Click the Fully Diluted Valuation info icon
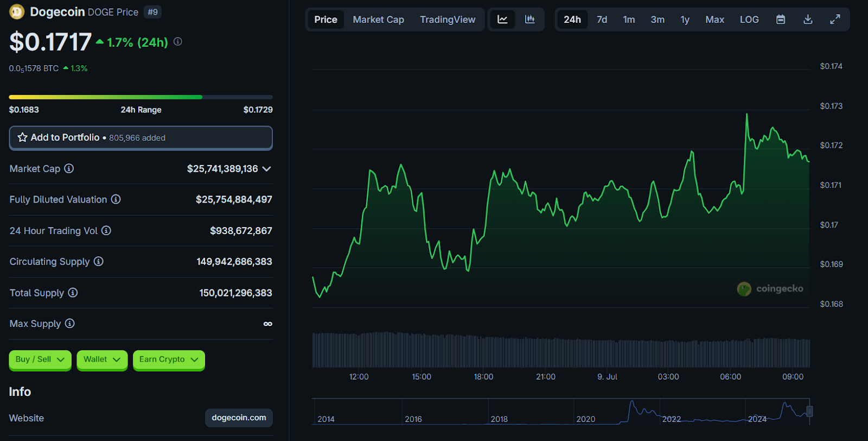The width and height of the screenshot is (868, 441). 116,199
